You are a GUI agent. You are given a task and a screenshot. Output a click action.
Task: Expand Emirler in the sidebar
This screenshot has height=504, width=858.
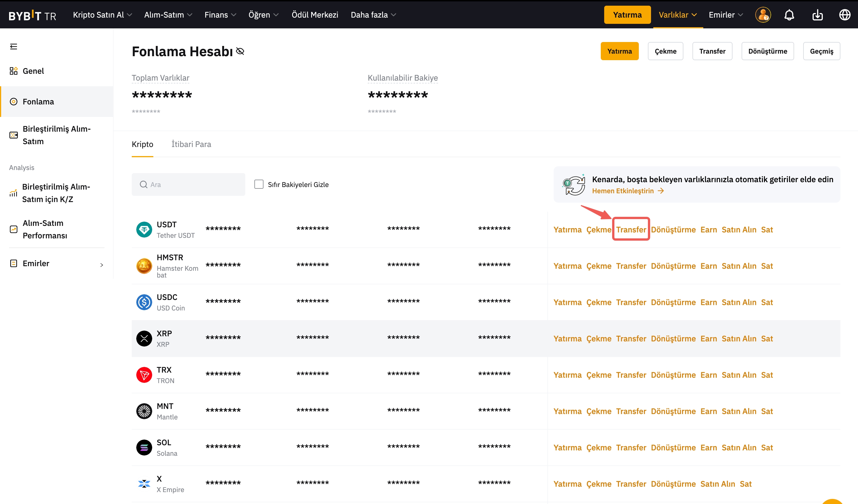(56, 264)
